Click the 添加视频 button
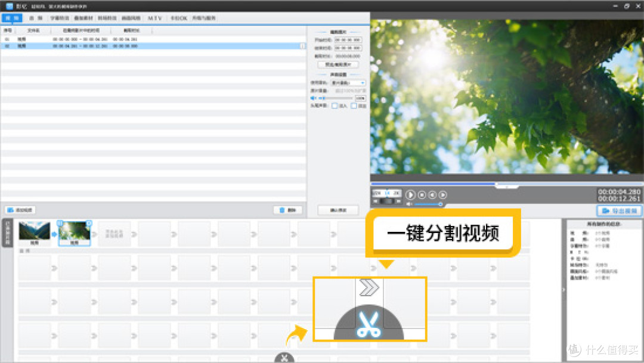The image size is (644, 363). [x=20, y=210]
